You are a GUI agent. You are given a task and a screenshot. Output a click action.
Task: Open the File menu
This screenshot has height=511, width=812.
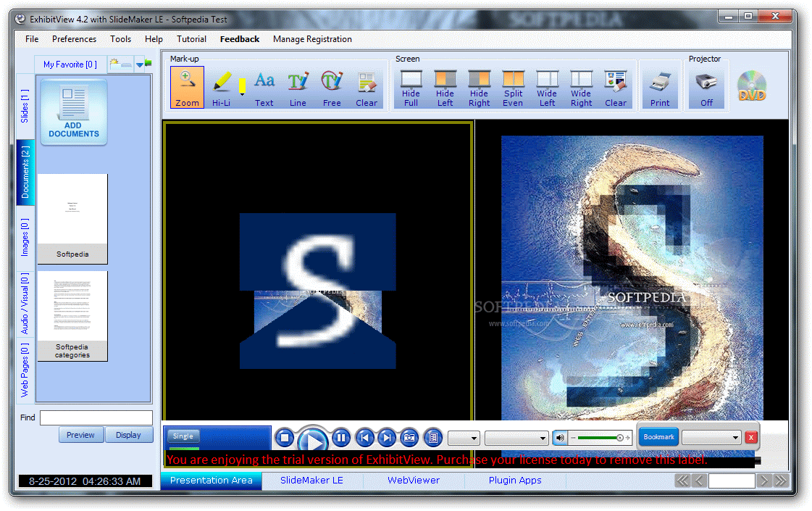(32, 39)
